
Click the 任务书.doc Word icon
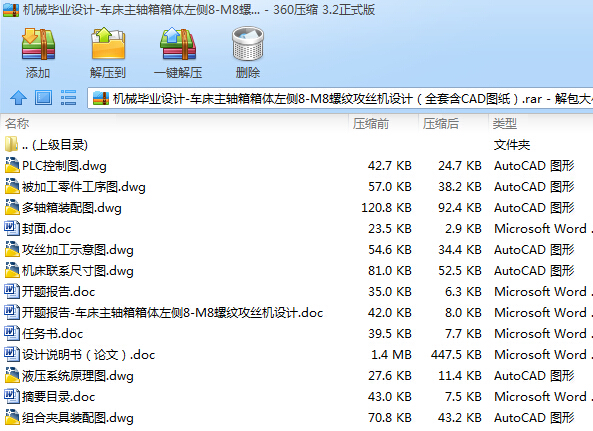pyautogui.click(x=12, y=333)
